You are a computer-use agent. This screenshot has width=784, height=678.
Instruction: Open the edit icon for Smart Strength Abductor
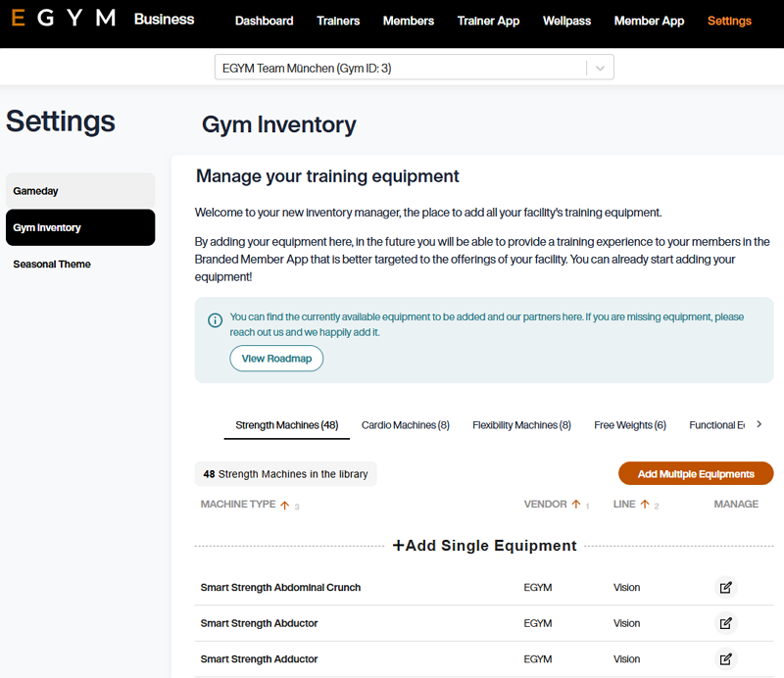tap(725, 623)
